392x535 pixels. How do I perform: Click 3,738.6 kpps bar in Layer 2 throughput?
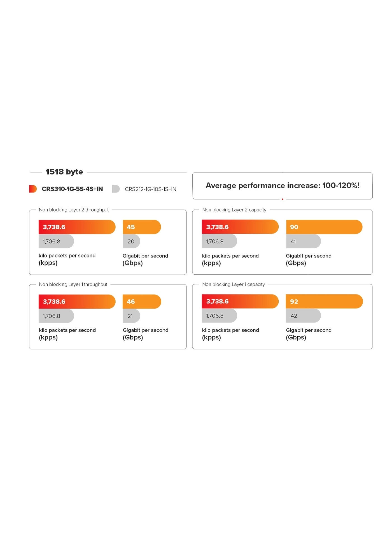[x=77, y=227]
